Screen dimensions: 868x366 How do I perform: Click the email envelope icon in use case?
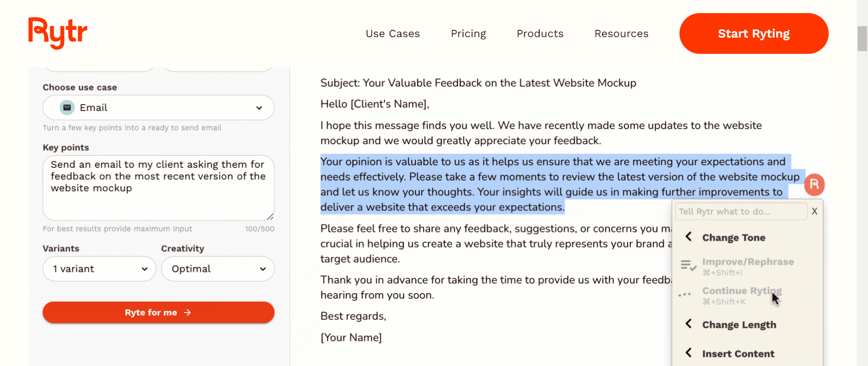tap(67, 108)
